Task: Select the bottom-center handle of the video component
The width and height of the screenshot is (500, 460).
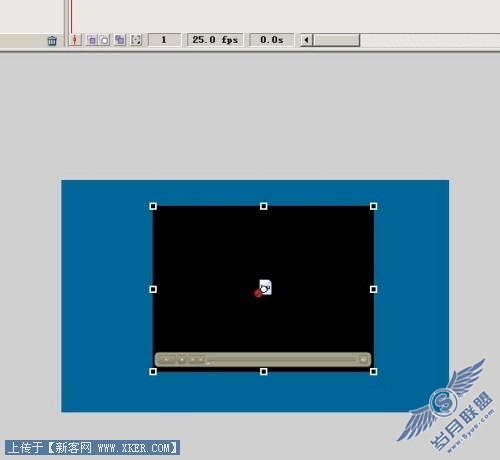Action: point(263,371)
